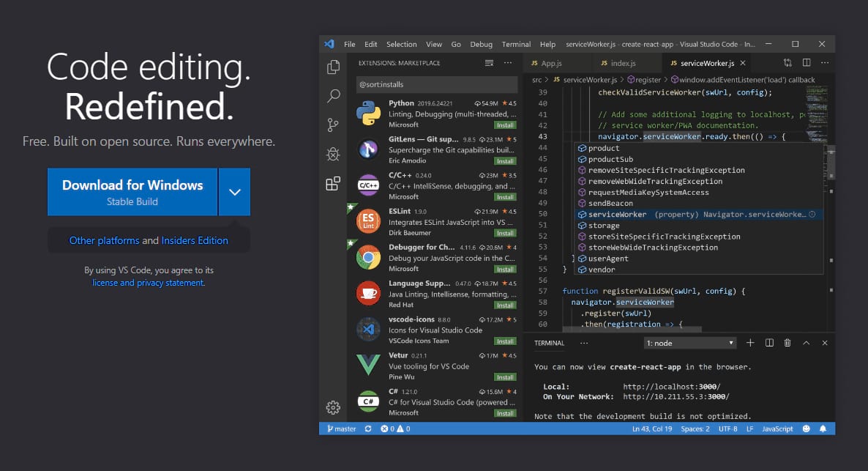Open the Source Control view
Viewport: 868px width, 471px height.
click(x=333, y=125)
